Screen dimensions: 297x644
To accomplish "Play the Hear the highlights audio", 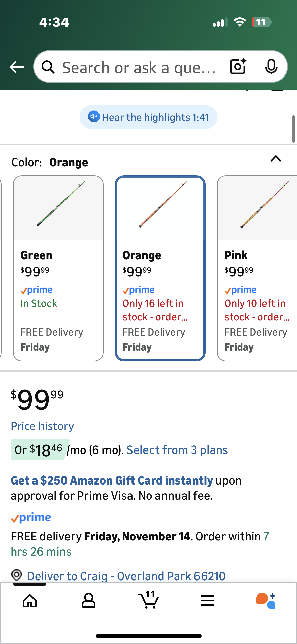I will point(148,117).
